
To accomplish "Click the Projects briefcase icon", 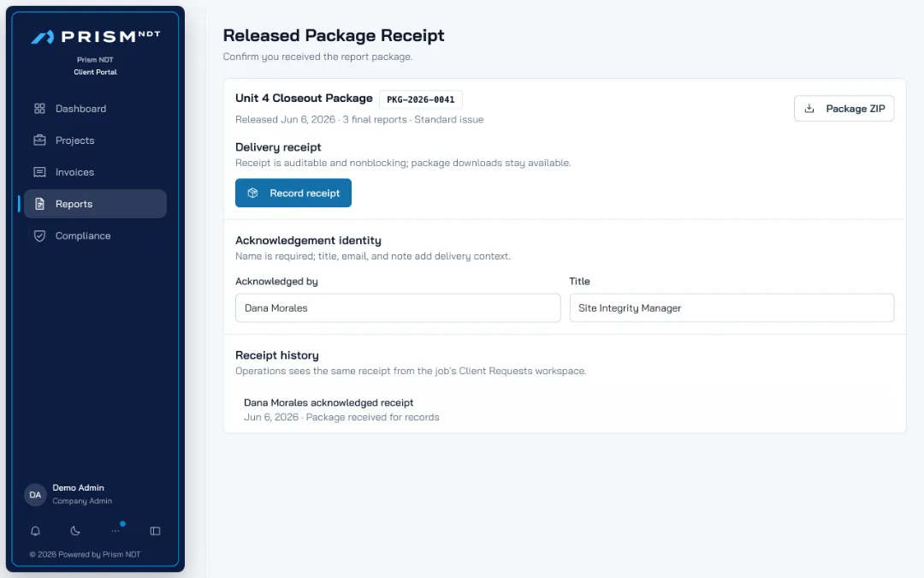I will click(x=39, y=140).
